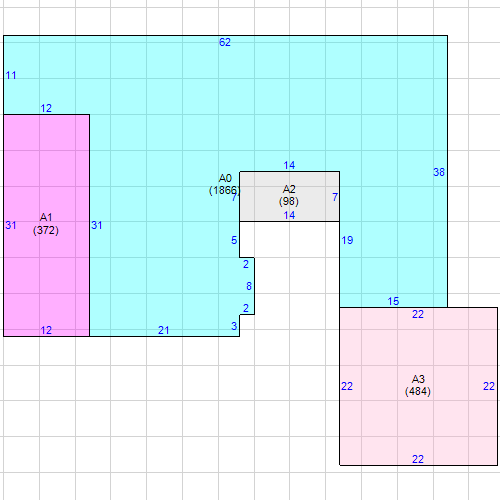Click the "22" label on A3's left side
Image resolution: width=500 pixels, height=500 pixels.
(x=347, y=386)
